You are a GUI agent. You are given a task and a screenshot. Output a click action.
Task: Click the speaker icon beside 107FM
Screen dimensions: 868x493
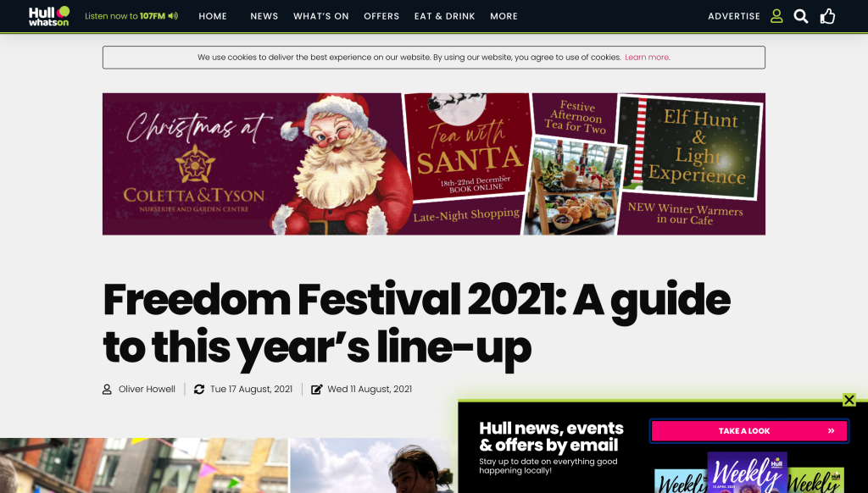(x=173, y=16)
